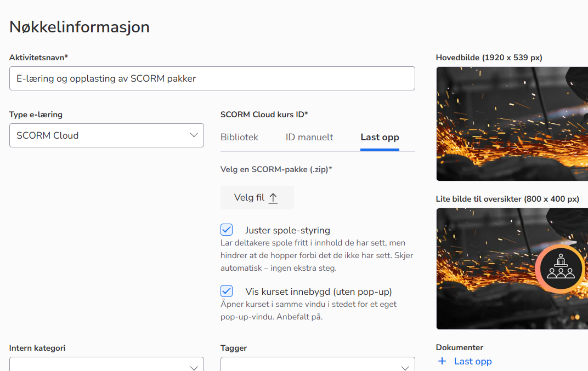
Task: Click the plus icon next to Dokumenter Last opp
Action: point(442,361)
